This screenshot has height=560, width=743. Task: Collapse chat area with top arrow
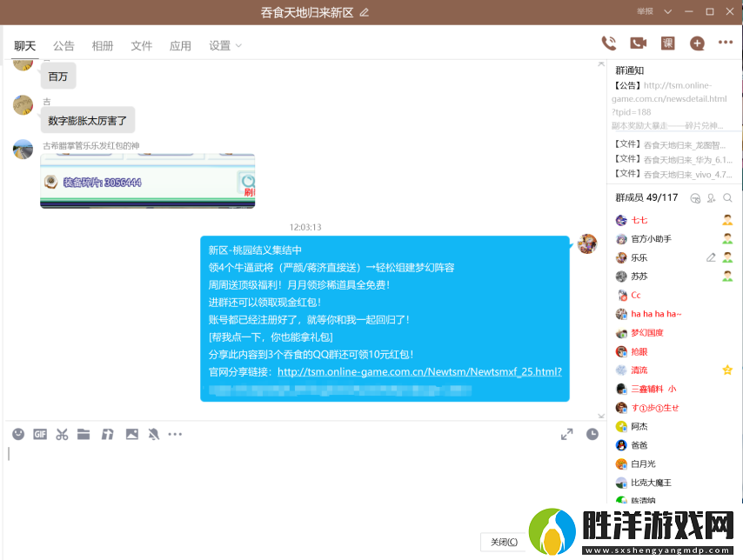pyautogui.click(x=601, y=63)
